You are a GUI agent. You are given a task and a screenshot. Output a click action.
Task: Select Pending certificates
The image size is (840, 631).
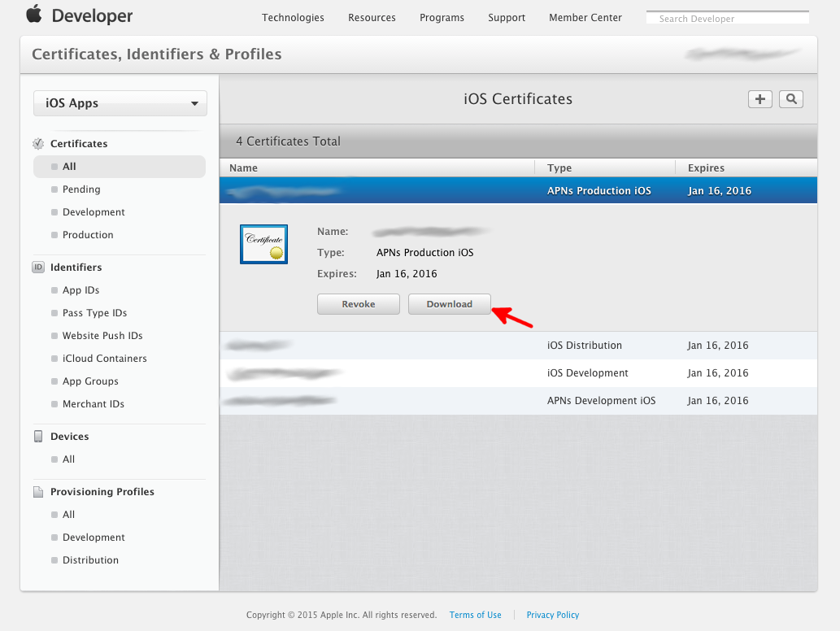click(x=81, y=189)
